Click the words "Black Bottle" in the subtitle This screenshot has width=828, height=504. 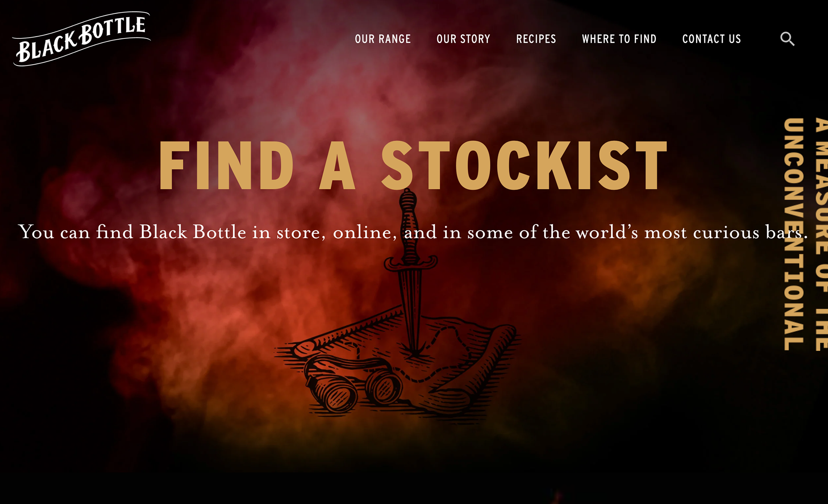(x=187, y=232)
